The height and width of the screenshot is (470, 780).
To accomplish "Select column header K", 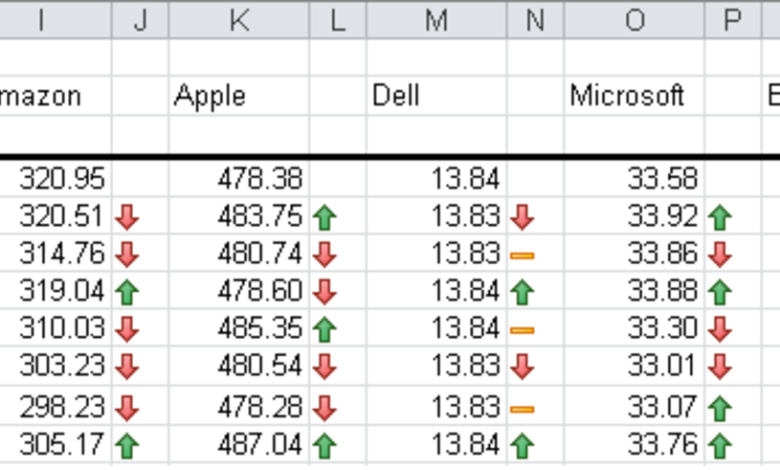I will pos(239,20).
